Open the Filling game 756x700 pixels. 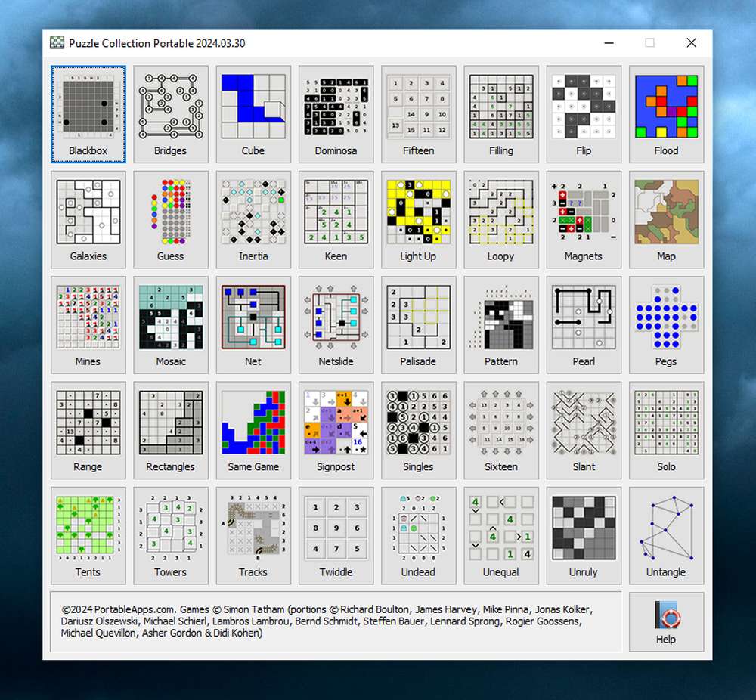501,114
